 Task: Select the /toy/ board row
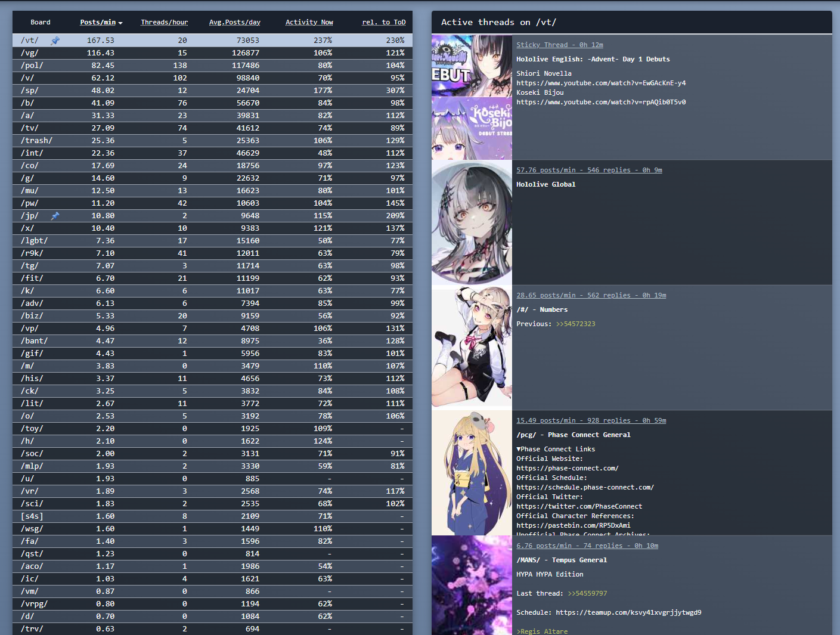[x=212, y=429]
